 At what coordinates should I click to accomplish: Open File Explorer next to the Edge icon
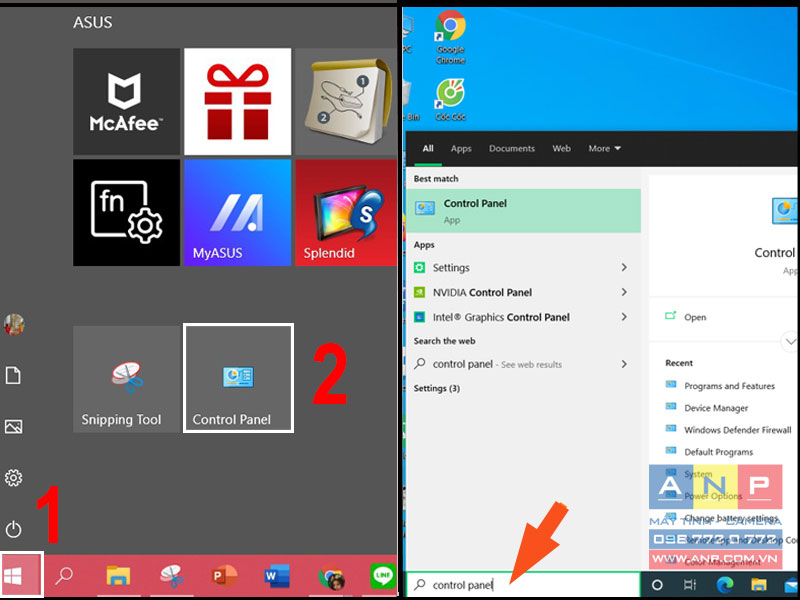click(759, 585)
